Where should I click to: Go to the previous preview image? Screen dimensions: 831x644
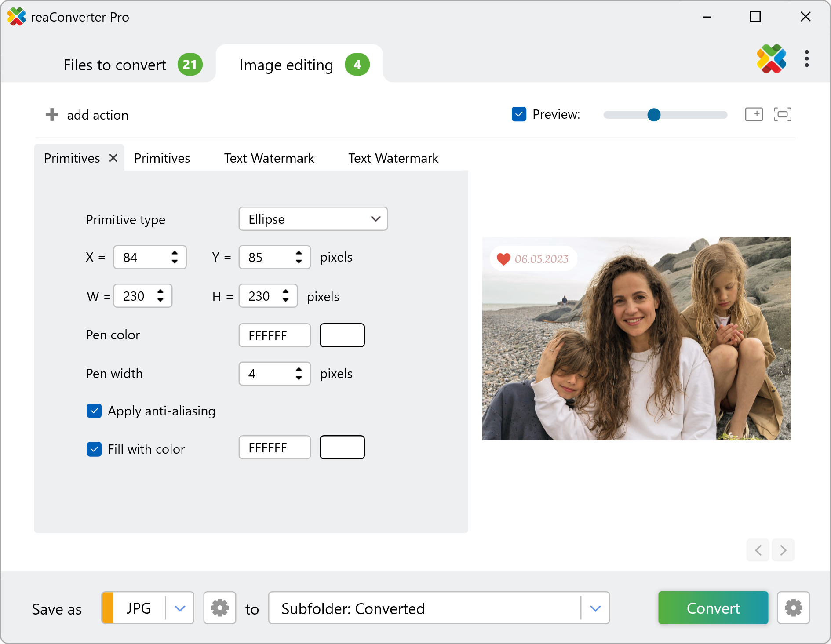point(758,550)
